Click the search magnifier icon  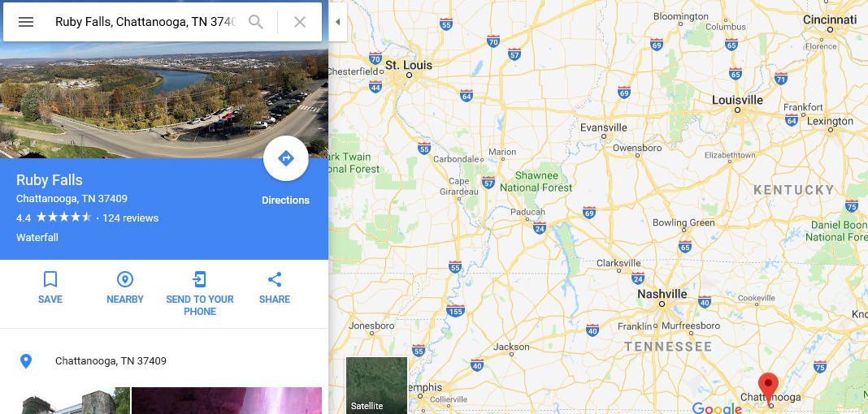click(255, 22)
